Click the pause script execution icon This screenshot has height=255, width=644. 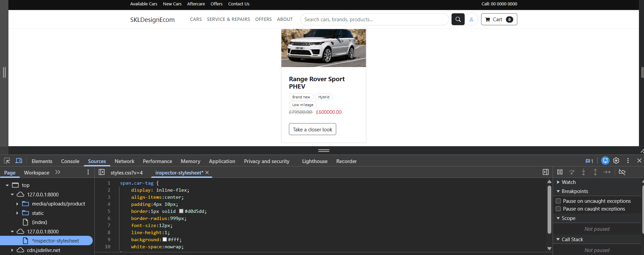point(560,172)
